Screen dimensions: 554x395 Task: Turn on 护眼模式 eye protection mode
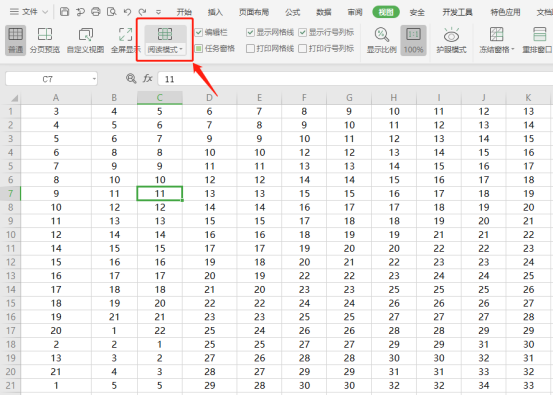[451, 40]
